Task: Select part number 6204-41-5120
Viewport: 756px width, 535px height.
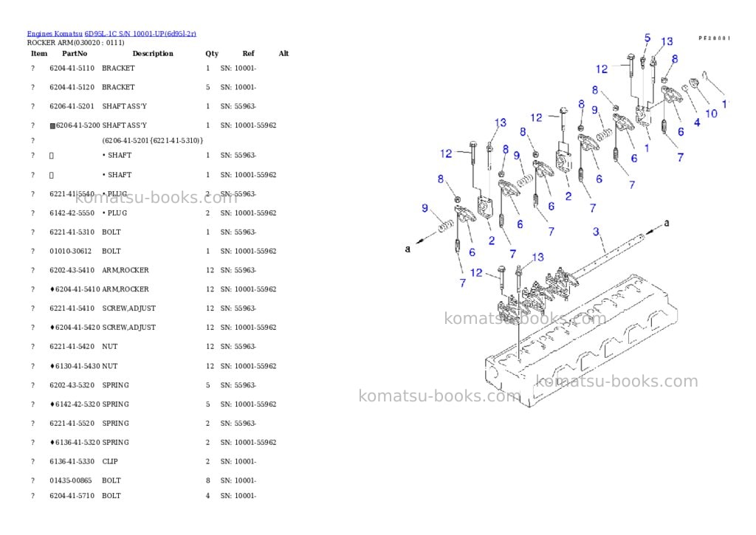Action: click(x=72, y=87)
